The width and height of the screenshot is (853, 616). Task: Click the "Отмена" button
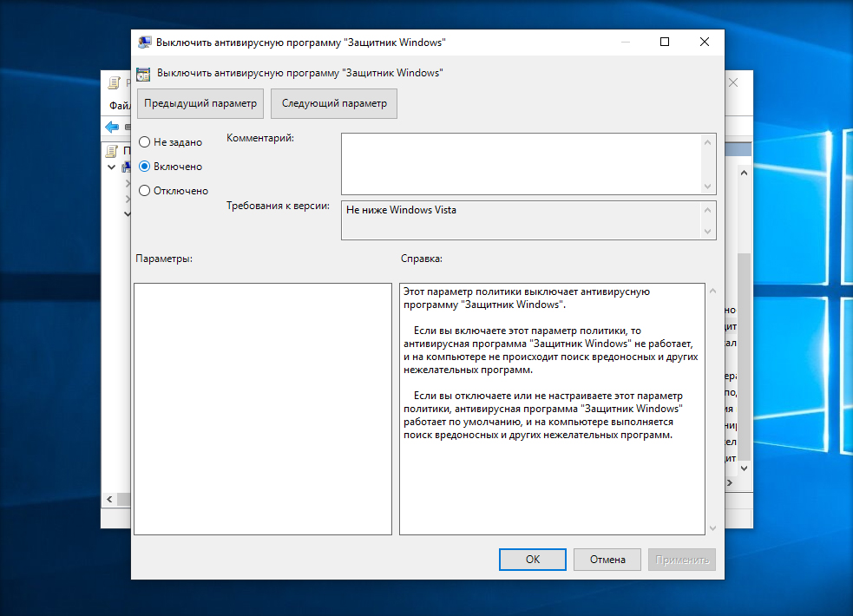607,560
